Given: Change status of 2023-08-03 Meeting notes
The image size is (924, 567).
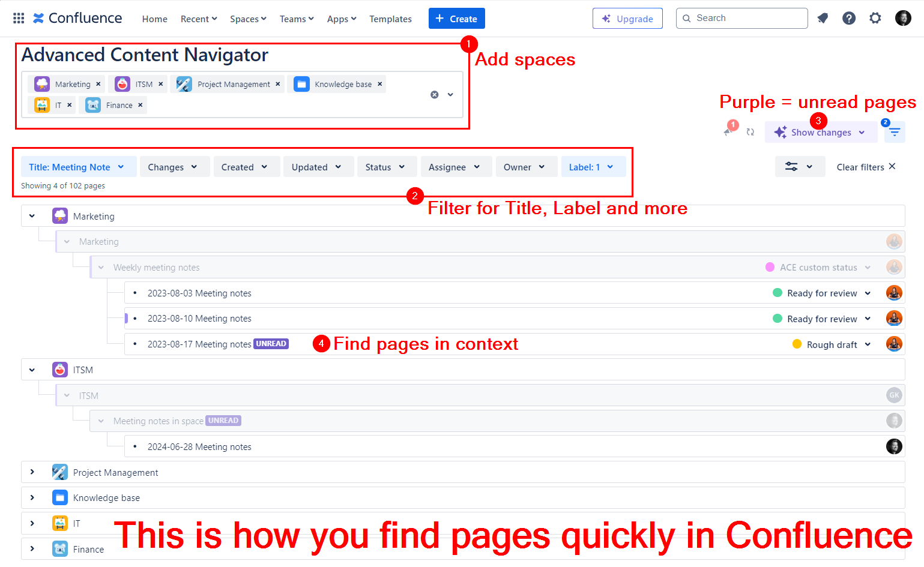Looking at the screenshot, I should 822,293.
